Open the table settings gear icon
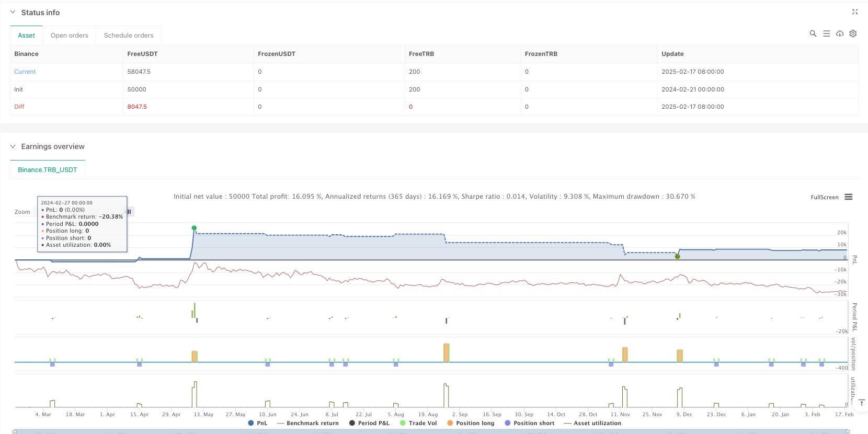 coord(853,33)
